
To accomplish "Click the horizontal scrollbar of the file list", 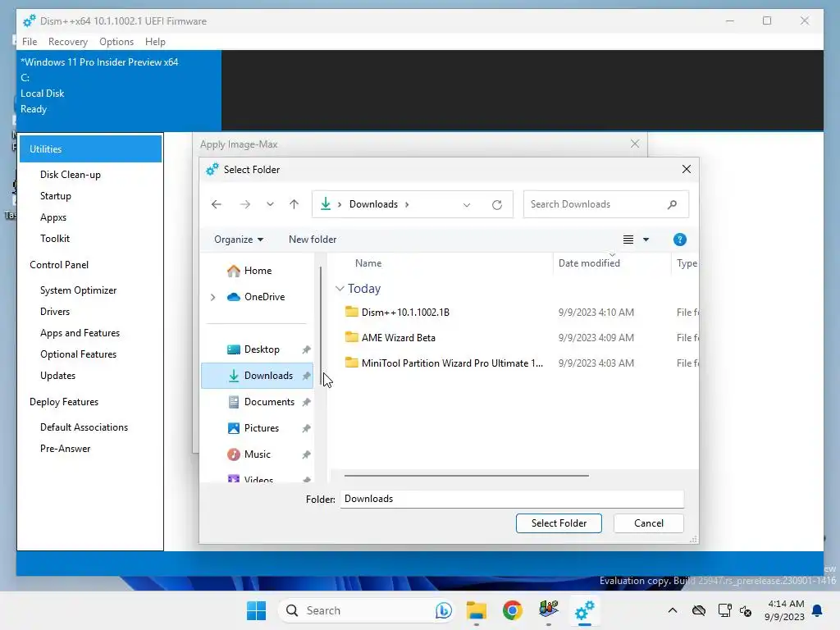I will click(x=466, y=475).
